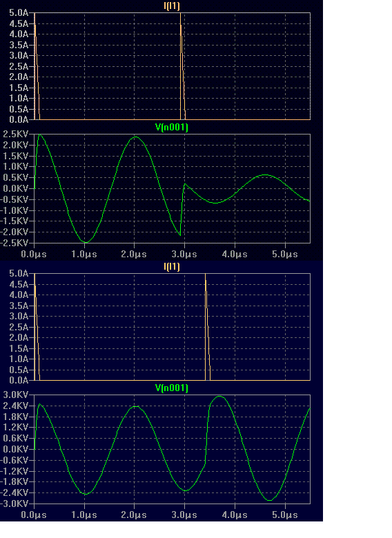Click the I(I1) trace label at the very top
The height and width of the screenshot is (538, 392).
[172, 6]
